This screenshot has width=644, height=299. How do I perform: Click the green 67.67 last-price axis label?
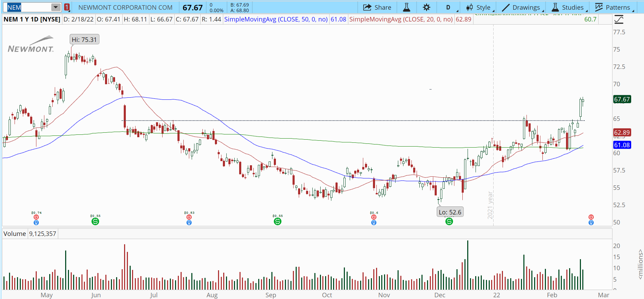coord(622,99)
